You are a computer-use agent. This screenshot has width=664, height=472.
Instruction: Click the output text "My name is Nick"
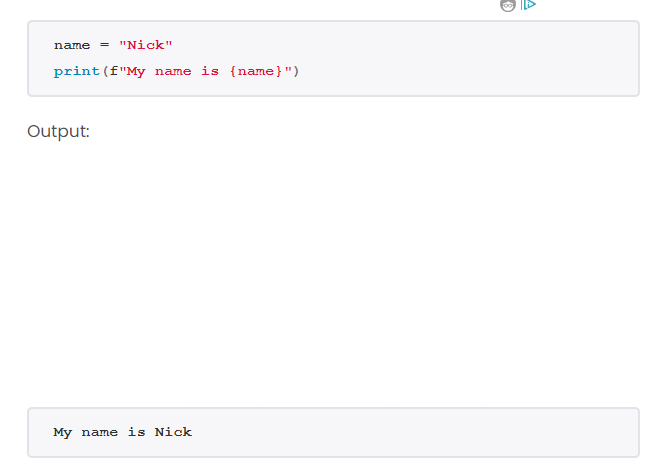pos(123,432)
